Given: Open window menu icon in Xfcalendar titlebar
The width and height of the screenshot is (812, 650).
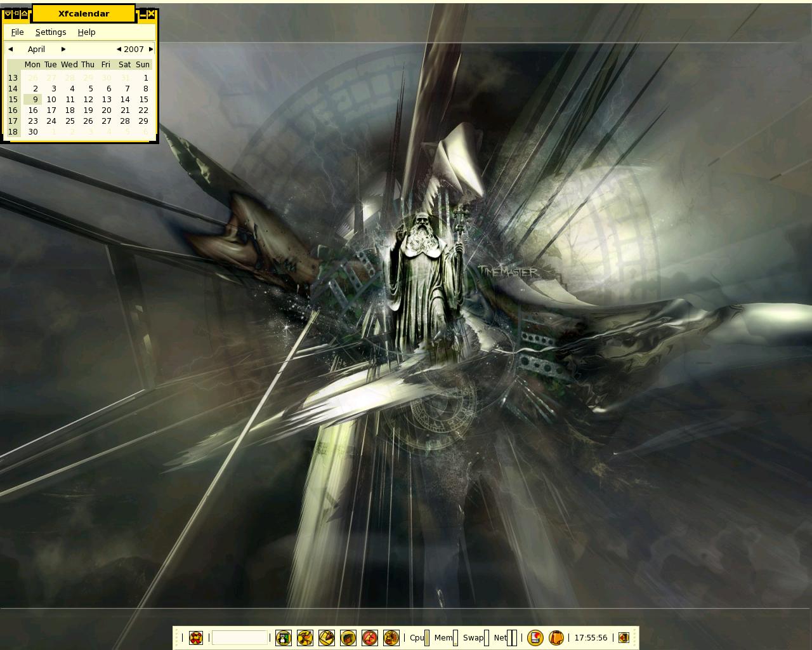Looking at the screenshot, I should coord(7,13).
